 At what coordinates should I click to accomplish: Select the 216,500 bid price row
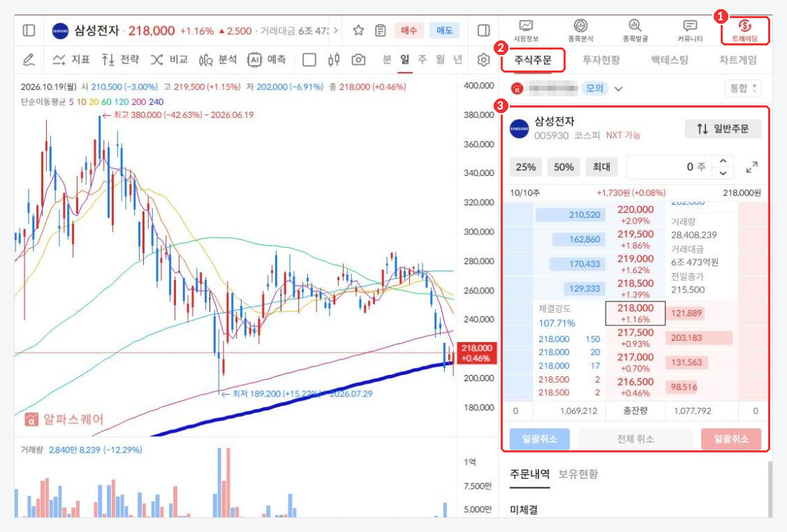click(x=635, y=387)
